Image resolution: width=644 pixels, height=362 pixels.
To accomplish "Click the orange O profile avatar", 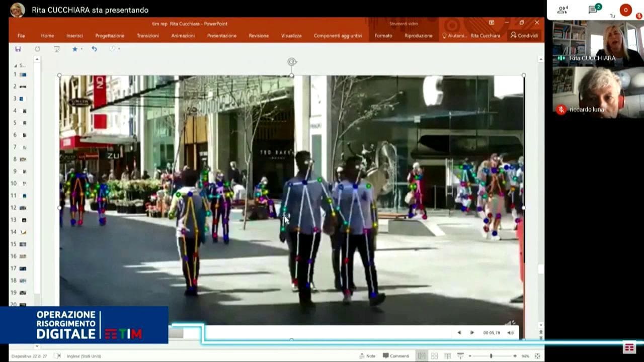I will pyautogui.click(x=625, y=10).
